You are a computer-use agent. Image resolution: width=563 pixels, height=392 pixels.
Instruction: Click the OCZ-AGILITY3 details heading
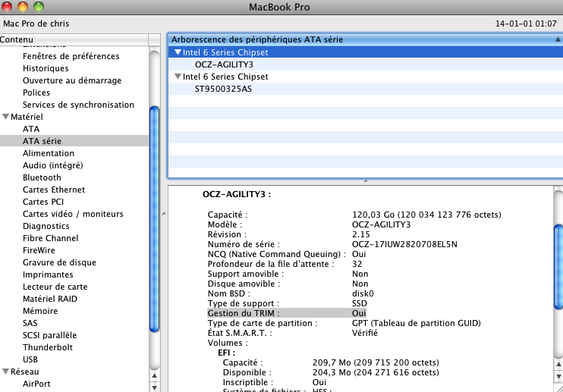[x=237, y=194]
